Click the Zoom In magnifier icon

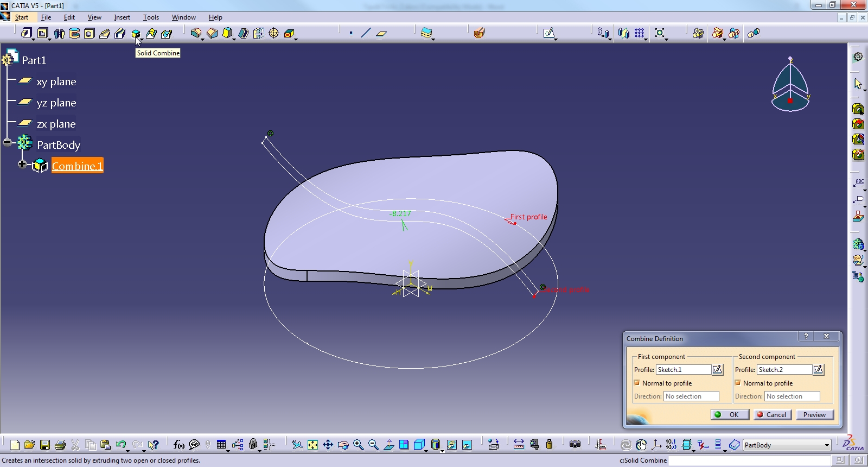359,445
